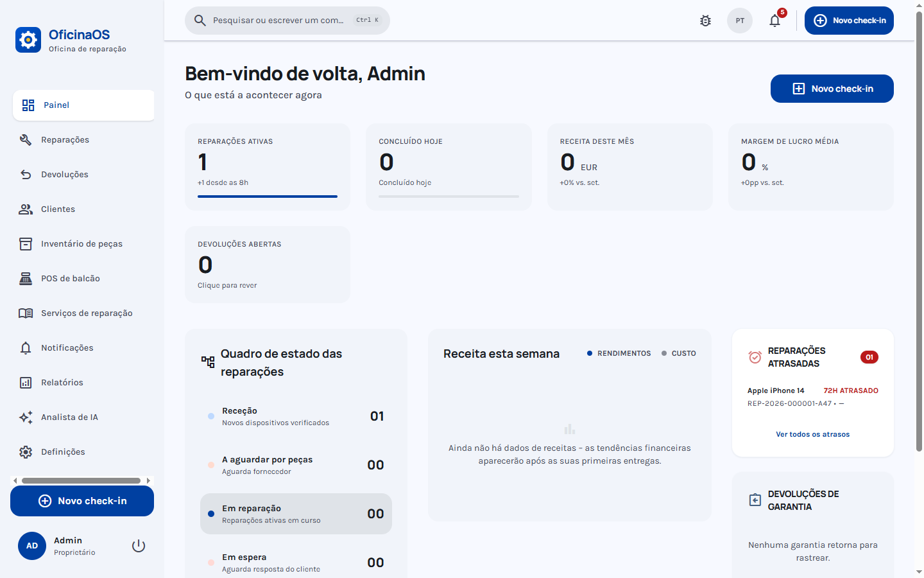Image resolution: width=924 pixels, height=578 pixels.
Task: Open the bug report icon in header
Action: [705, 21]
